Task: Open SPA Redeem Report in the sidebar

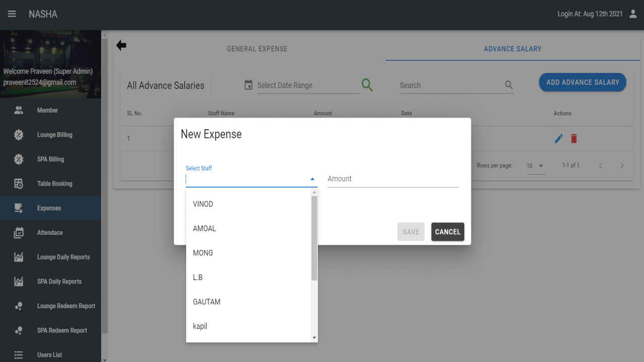Action: click(50, 330)
